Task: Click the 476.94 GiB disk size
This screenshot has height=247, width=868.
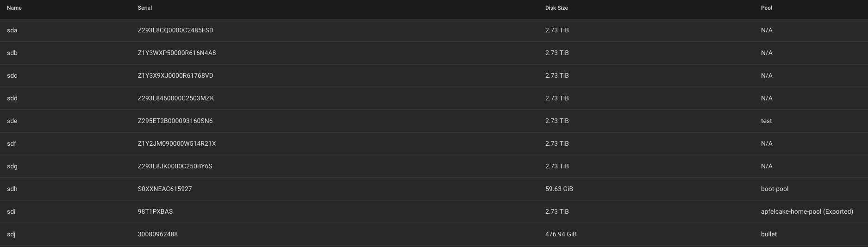Action: [x=561, y=234]
